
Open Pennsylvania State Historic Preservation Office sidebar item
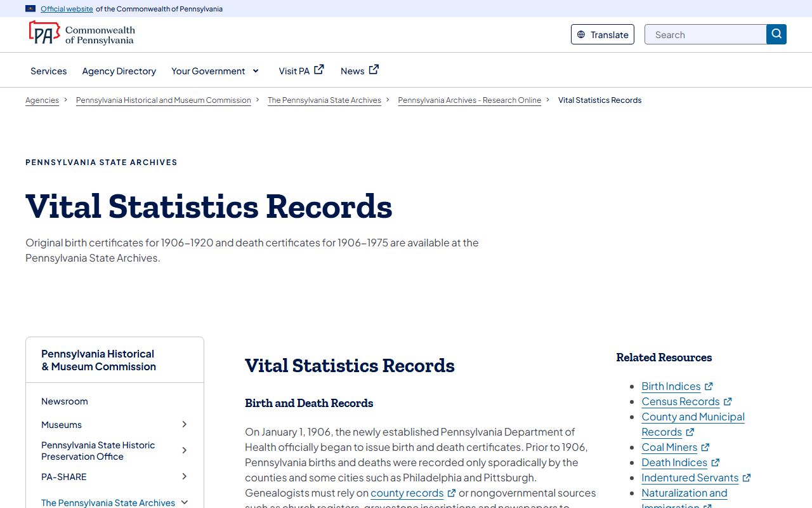[98, 451]
